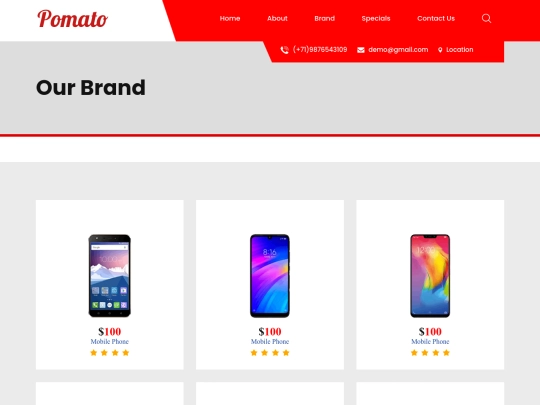
Task: Go to the Home menu item
Action: coord(230,19)
